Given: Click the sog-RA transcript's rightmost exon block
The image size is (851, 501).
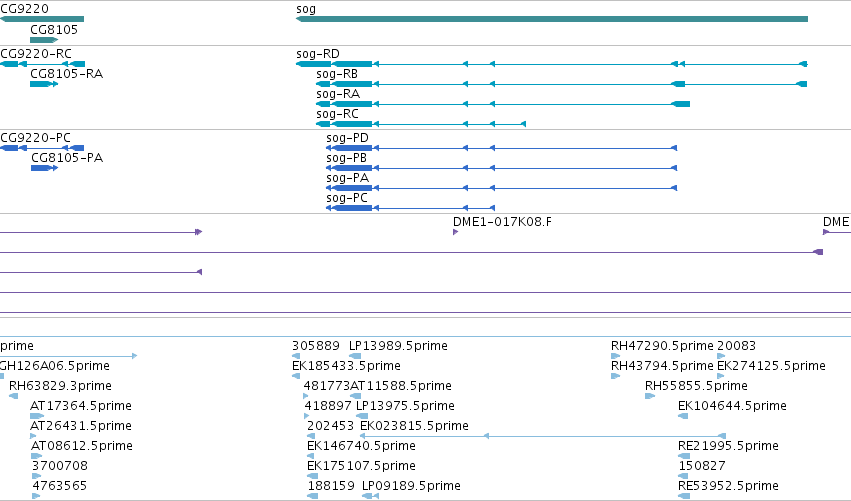Looking at the screenshot, I should (x=681, y=104).
